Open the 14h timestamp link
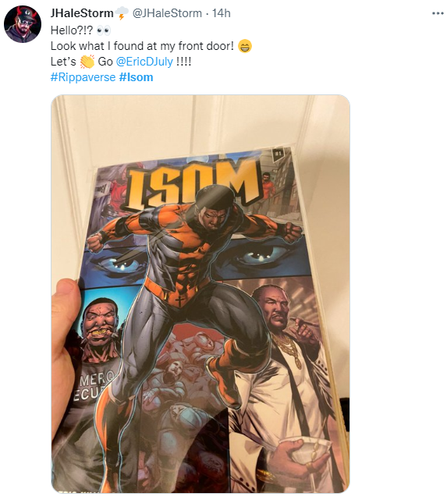Image resolution: width=447 pixels, height=504 pixels. pyautogui.click(x=221, y=13)
